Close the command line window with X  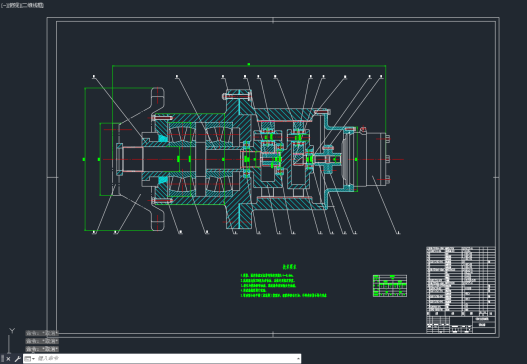click(8, 359)
